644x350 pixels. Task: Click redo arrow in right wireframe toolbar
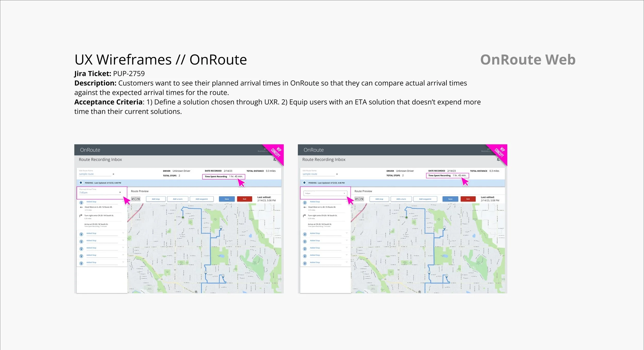click(x=362, y=199)
